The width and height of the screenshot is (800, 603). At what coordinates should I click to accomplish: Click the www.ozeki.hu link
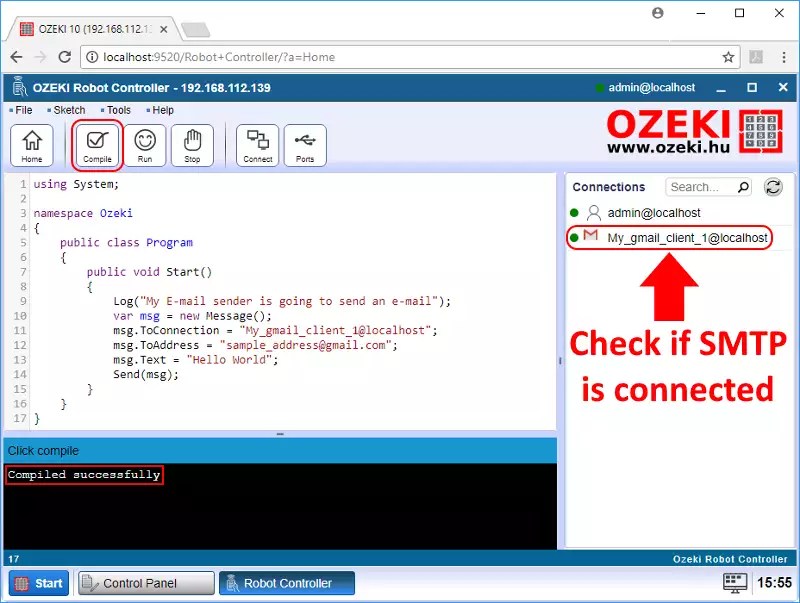coord(668,147)
